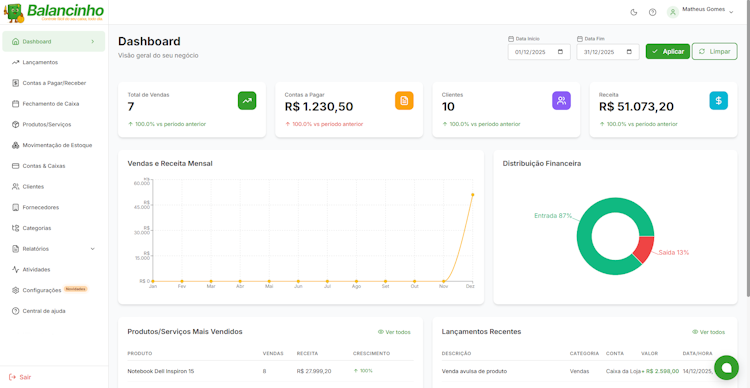View all in Lançamentos Recentes
This screenshot has height=388, width=750.
(708, 332)
